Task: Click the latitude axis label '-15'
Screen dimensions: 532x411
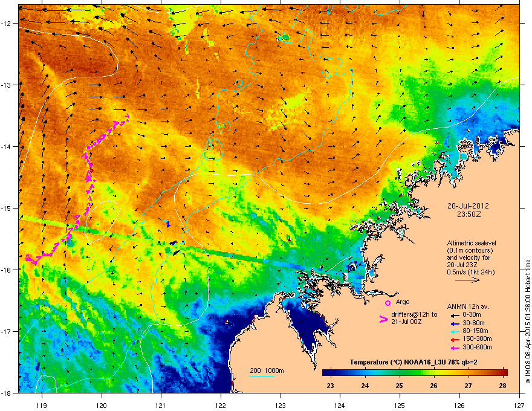Action: click(x=7, y=208)
